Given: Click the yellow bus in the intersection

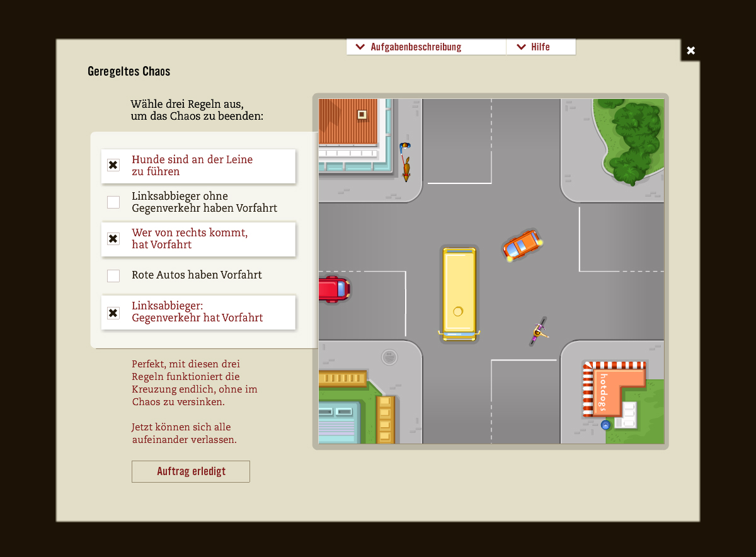Looking at the screenshot, I should click(x=459, y=294).
